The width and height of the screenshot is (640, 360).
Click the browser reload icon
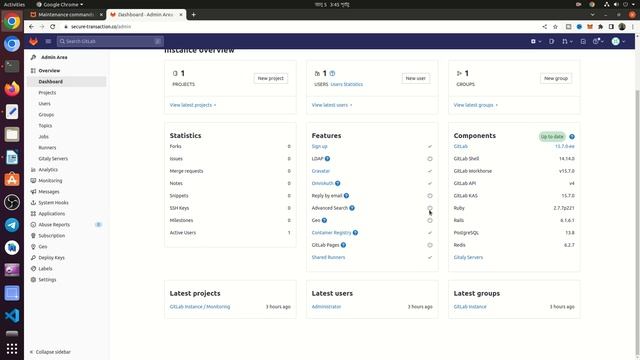coord(53,27)
